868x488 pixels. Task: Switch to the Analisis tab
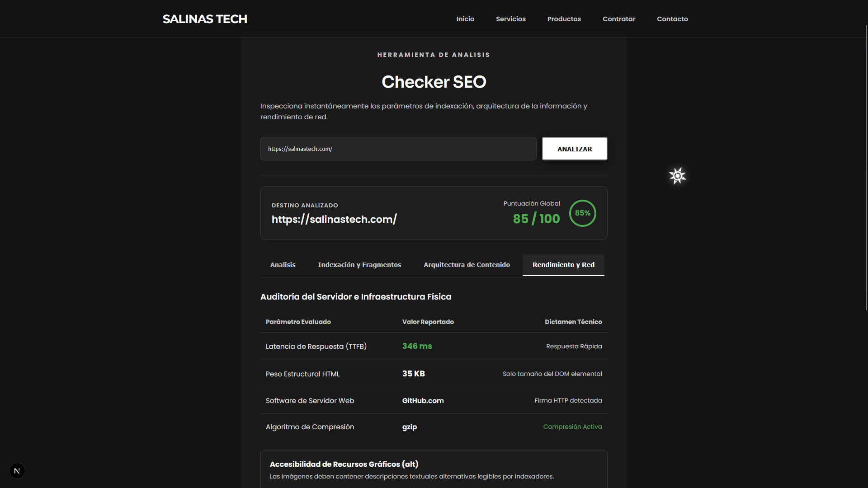click(283, 265)
